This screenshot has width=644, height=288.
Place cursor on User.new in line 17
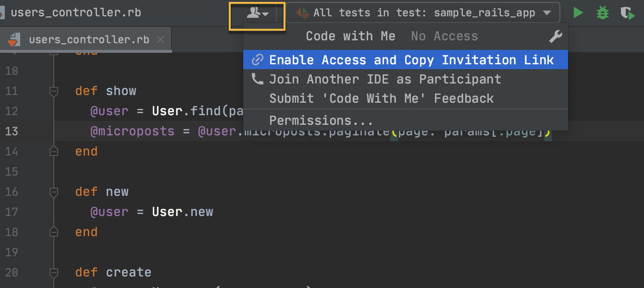[x=183, y=212]
